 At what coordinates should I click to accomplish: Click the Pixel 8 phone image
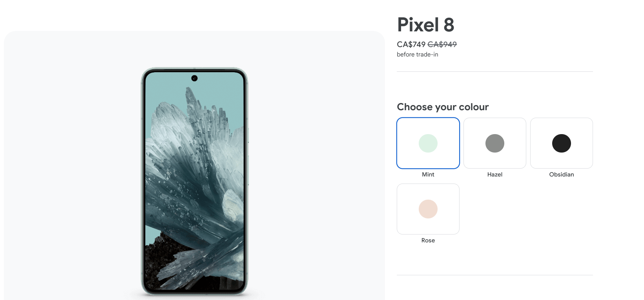click(194, 181)
